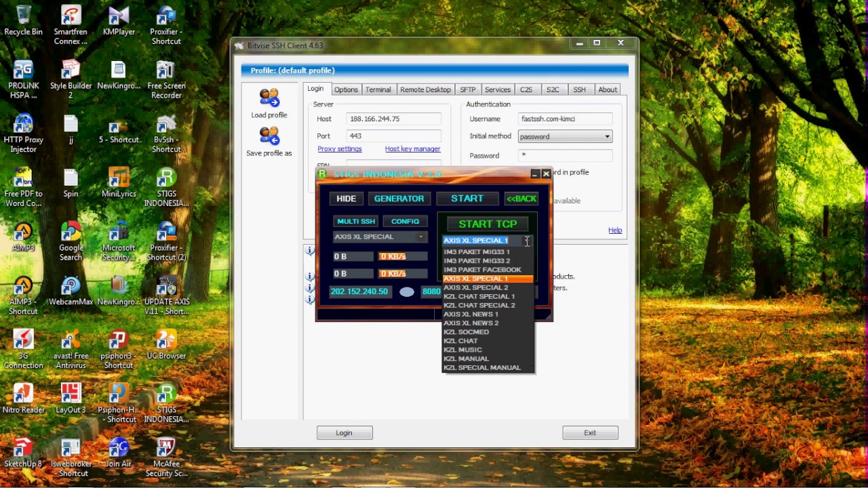
Task: Click Load profile icon in Bitvise
Action: coord(269,103)
